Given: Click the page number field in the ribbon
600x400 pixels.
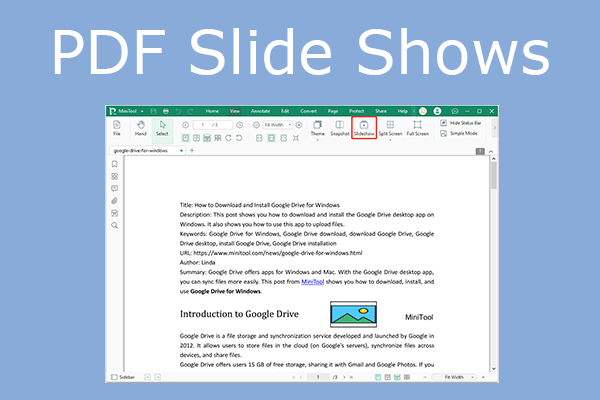Looking at the screenshot, I should tap(212, 125).
